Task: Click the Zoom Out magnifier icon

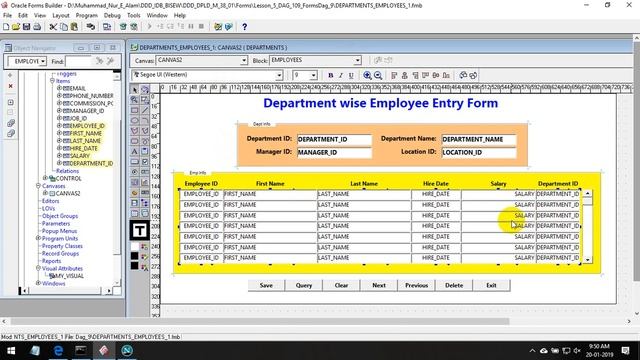Action: point(378,75)
